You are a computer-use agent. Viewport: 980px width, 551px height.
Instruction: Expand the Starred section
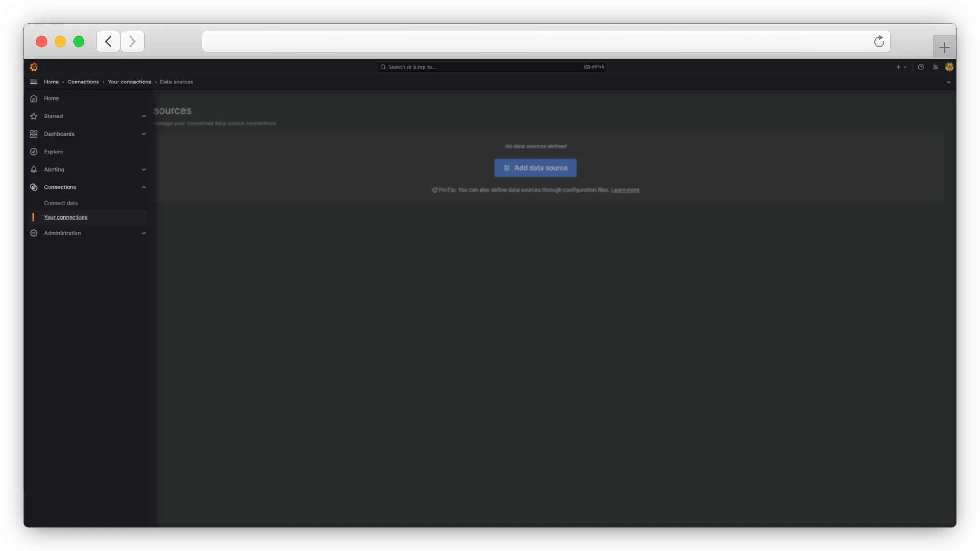(144, 116)
